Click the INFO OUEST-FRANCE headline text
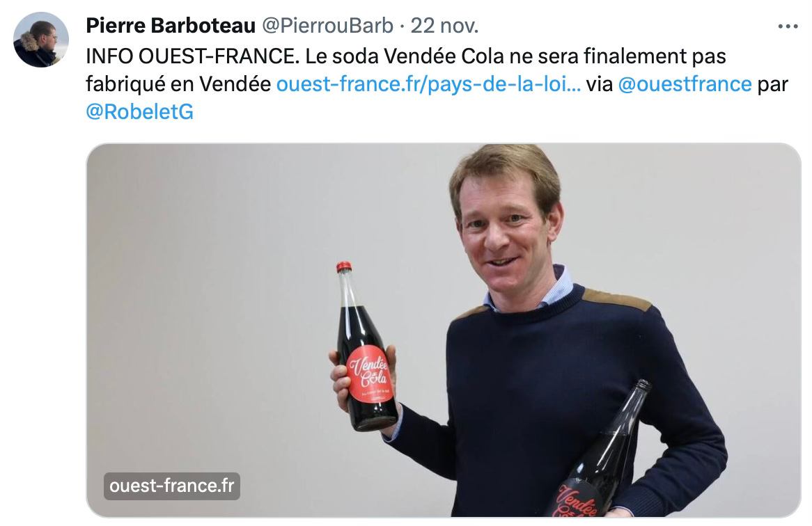Image resolution: width=812 pixels, height=526 pixels. (193, 56)
